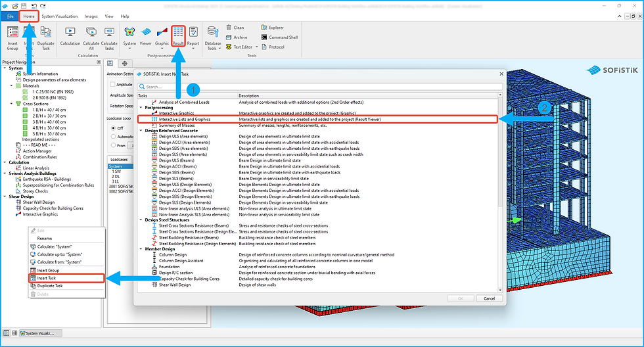
Task: Click the task list vertical scrollbar
Action: [500, 192]
